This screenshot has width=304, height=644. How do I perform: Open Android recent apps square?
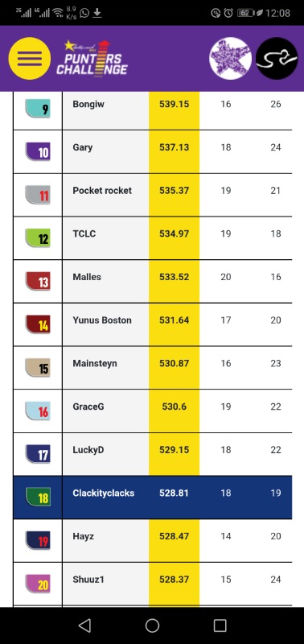click(x=220, y=625)
